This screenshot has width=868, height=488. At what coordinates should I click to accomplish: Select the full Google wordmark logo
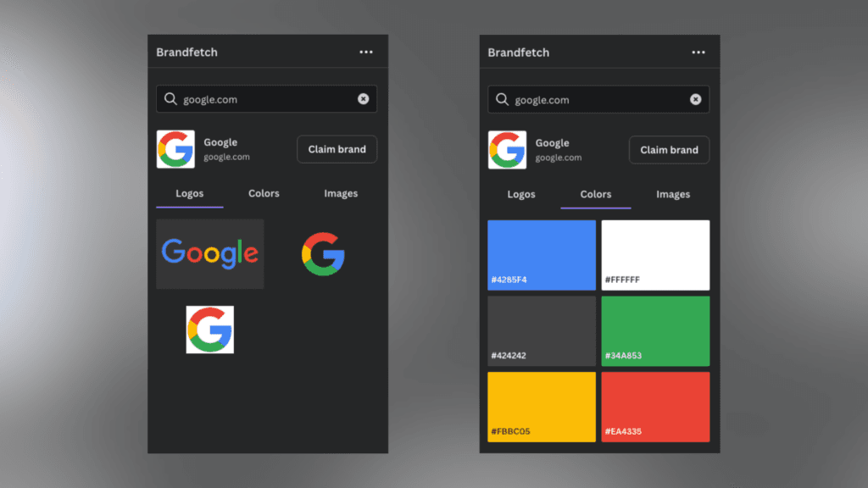pos(210,254)
